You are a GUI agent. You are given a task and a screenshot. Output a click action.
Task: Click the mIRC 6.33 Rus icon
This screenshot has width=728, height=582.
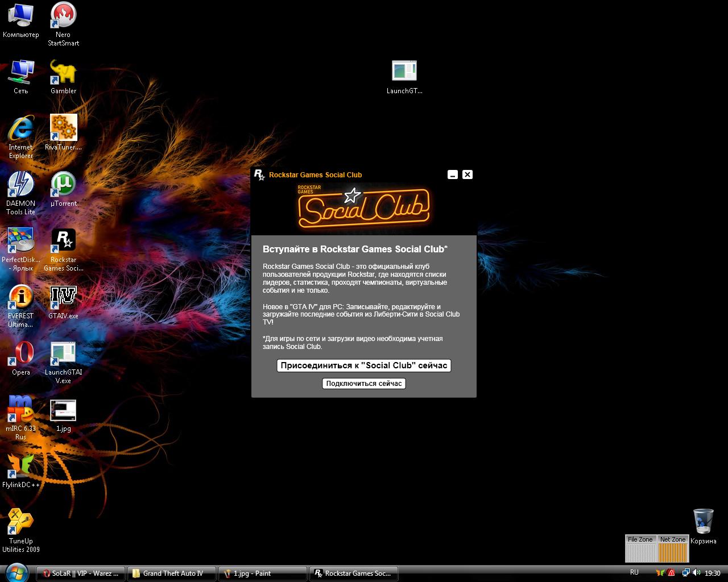click(x=21, y=410)
